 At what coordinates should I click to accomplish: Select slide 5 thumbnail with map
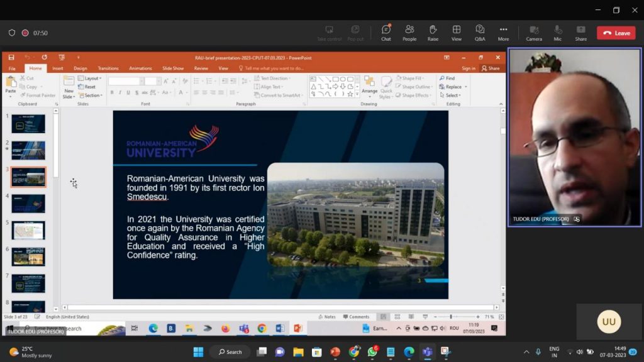point(28,230)
